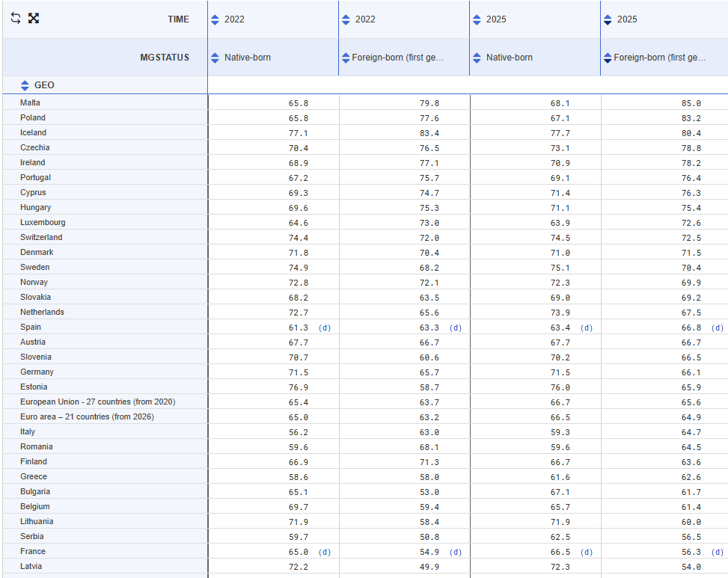
Task: Select the Czechia row label
Action: (x=35, y=147)
